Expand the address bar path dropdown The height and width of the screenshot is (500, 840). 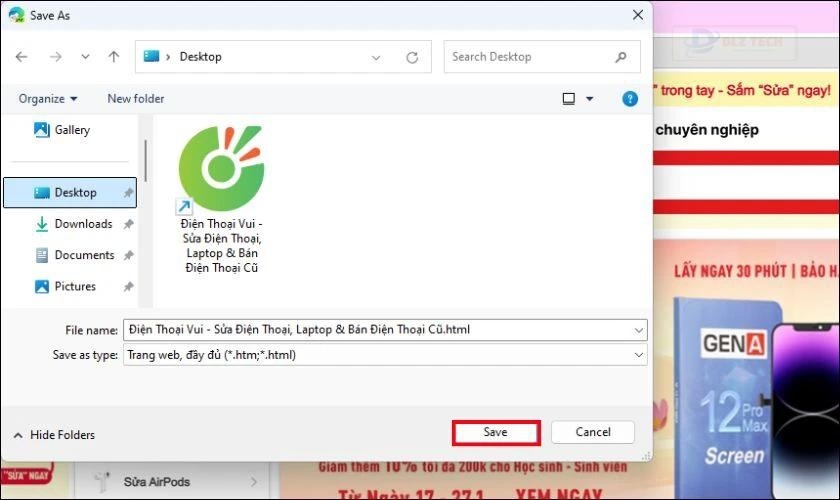[x=376, y=57]
